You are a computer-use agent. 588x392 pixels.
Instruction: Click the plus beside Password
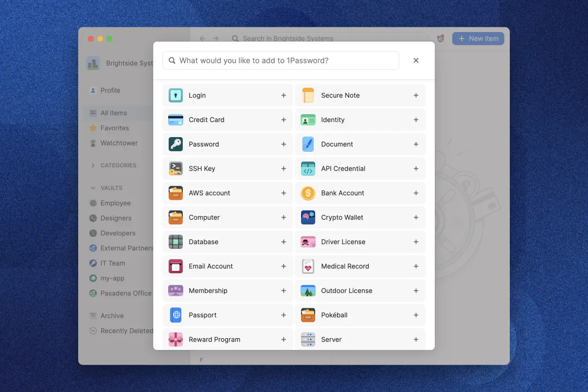[x=284, y=144]
